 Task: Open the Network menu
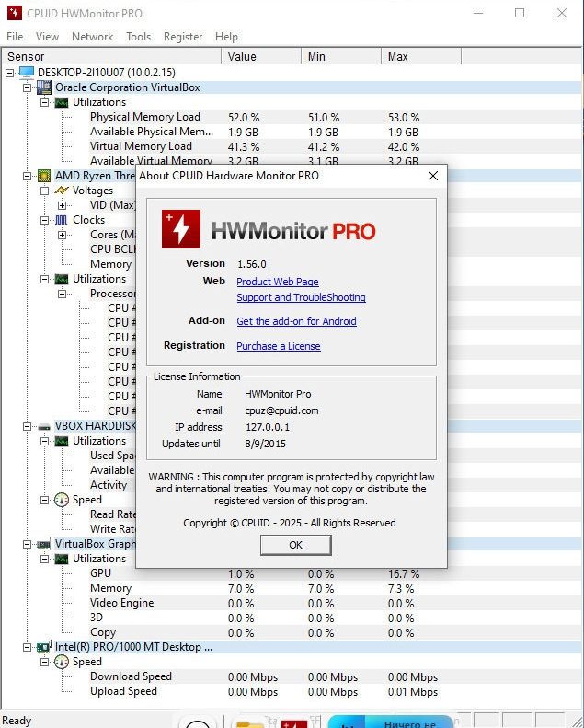pyautogui.click(x=92, y=37)
